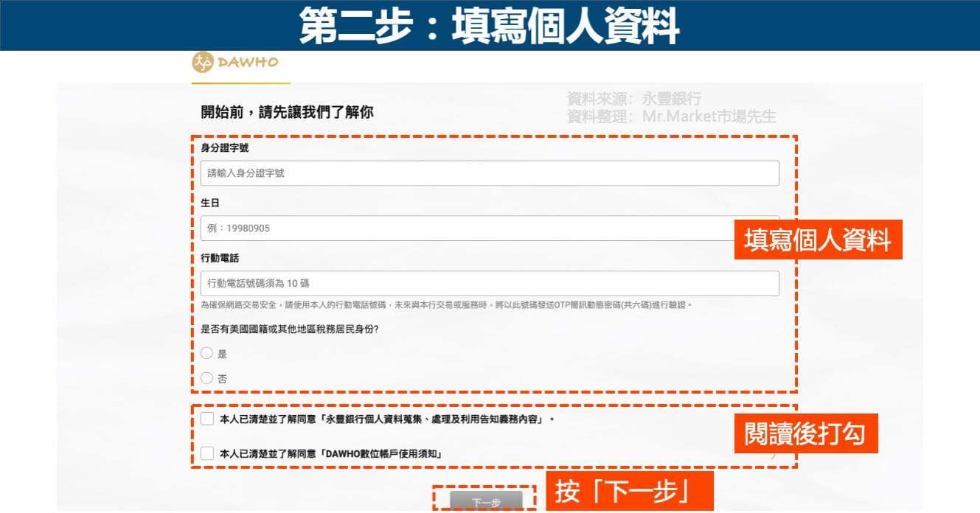Click the 是否有美國國籍或其他地區稅務居民身份 question text
This screenshot has width=980, height=513.
tap(289, 329)
